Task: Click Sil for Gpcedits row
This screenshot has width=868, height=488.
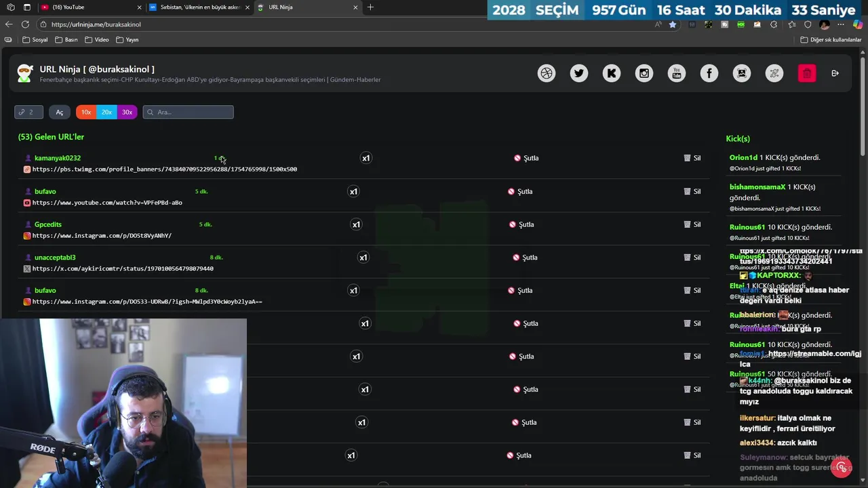Action: pos(692,224)
